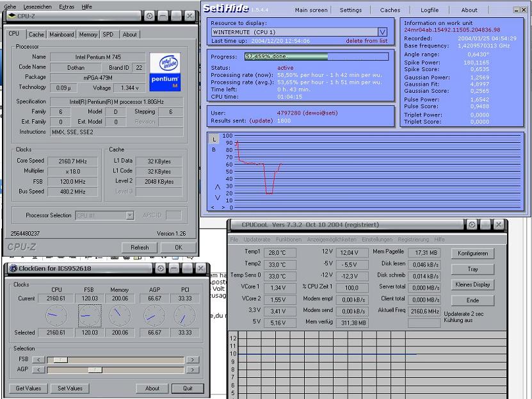Increase AGP with the right arrow in ClockGen

coord(192,370)
